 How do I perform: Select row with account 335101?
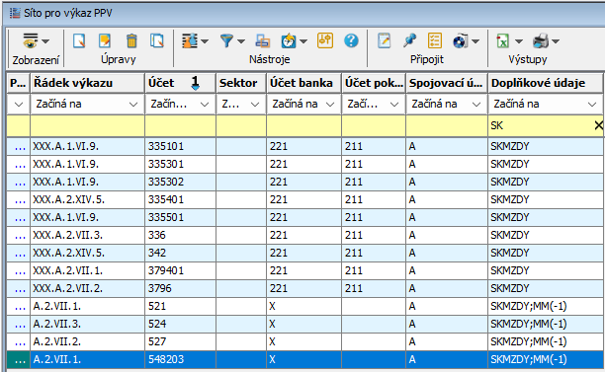coord(305,146)
